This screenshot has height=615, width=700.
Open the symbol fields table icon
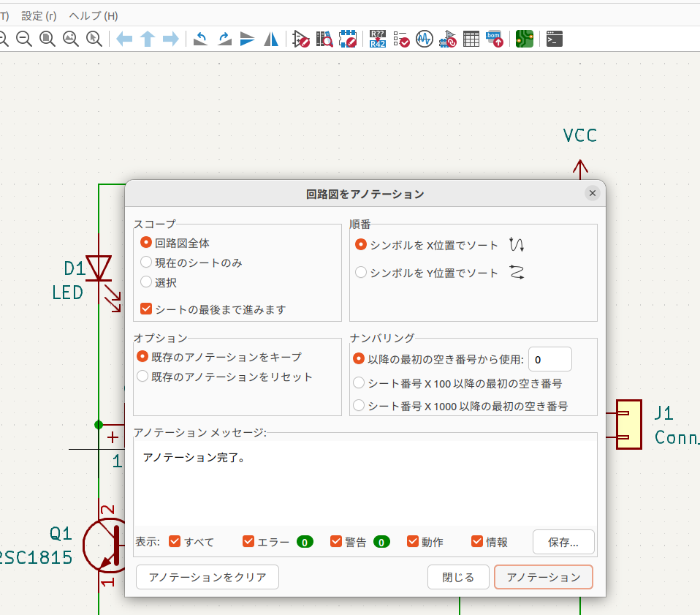pyautogui.click(x=471, y=39)
